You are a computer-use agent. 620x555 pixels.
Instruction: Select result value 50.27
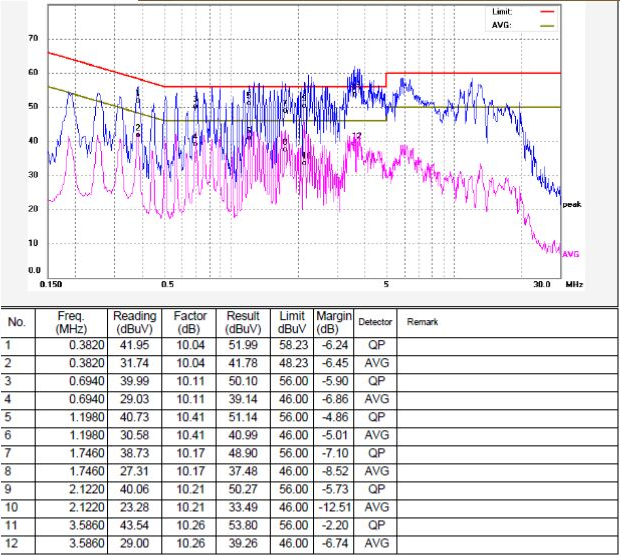[x=243, y=489]
